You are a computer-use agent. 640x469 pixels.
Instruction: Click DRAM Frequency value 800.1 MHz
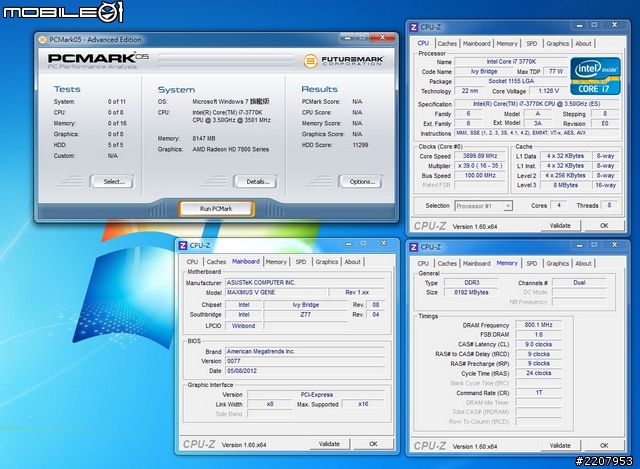click(538, 325)
